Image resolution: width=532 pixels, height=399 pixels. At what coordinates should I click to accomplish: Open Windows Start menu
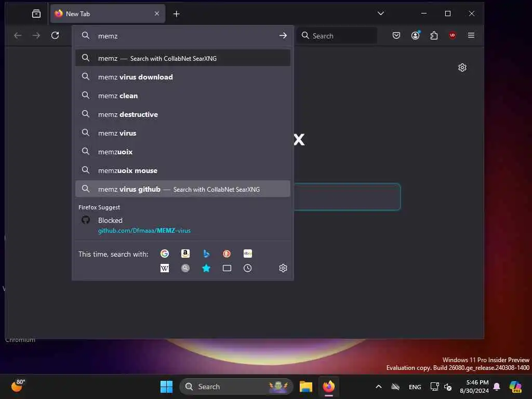click(x=166, y=387)
